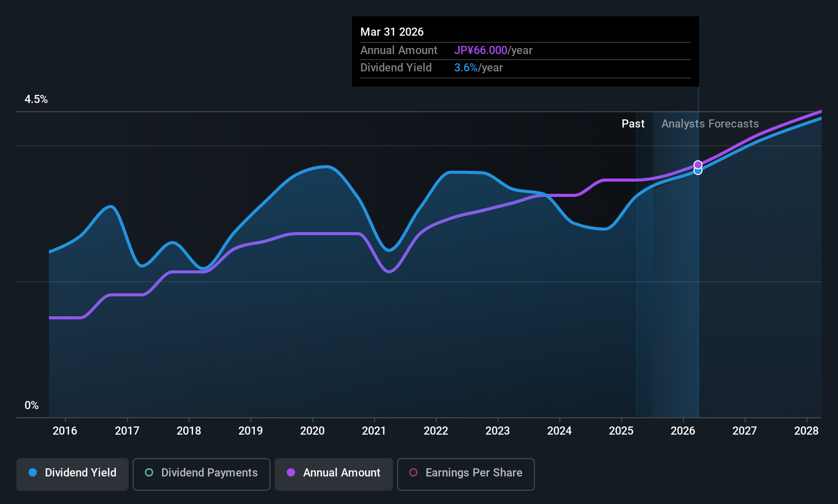
Task: Click the teal Dividend Payments legend circle
Action: [149, 472]
